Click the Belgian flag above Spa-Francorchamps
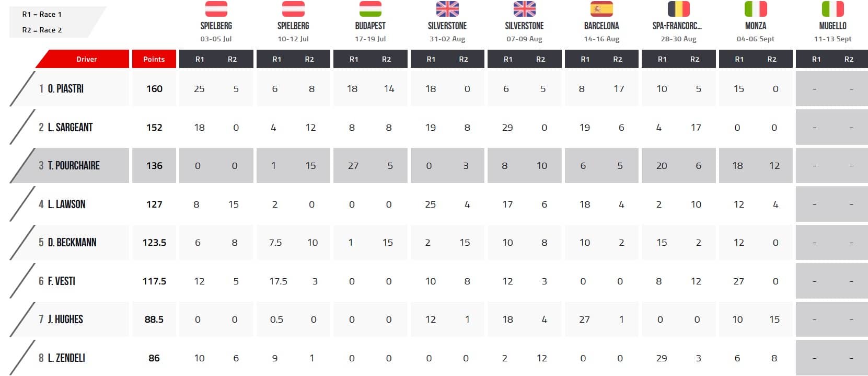This screenshot has height=376, width=868. pos(679,9)
